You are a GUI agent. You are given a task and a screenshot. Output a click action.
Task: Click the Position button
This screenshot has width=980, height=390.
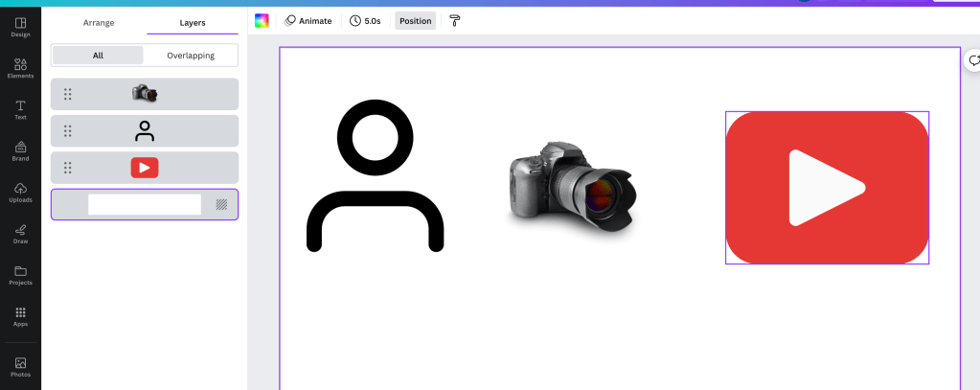coord(416,21)
